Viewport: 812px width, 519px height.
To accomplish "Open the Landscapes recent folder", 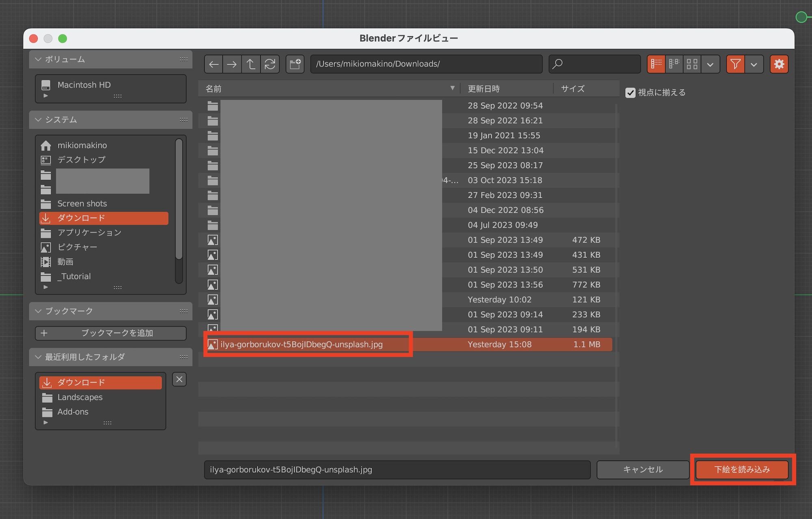I will 80,397.
